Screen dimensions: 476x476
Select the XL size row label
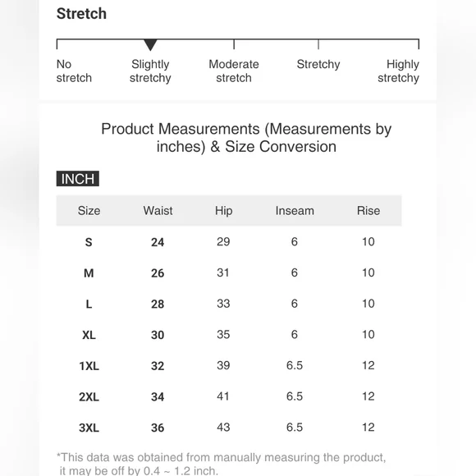point(89,335)
